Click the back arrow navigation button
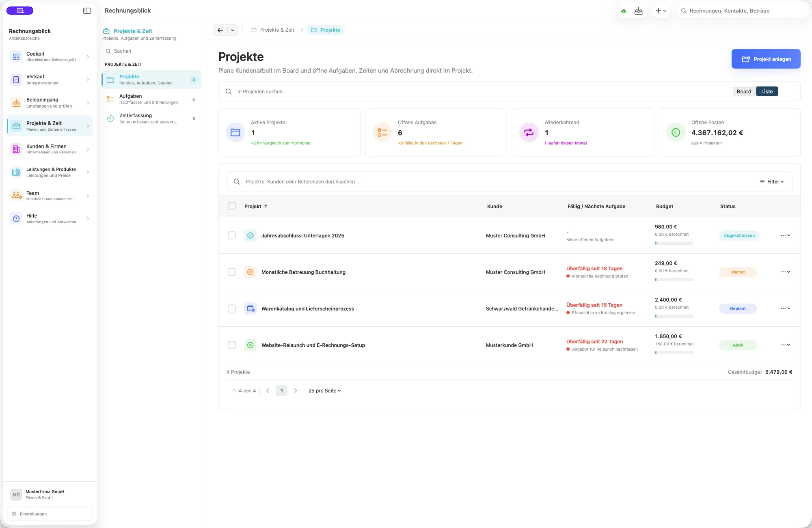This screenshot has height=528, width=812. [220, 30]
